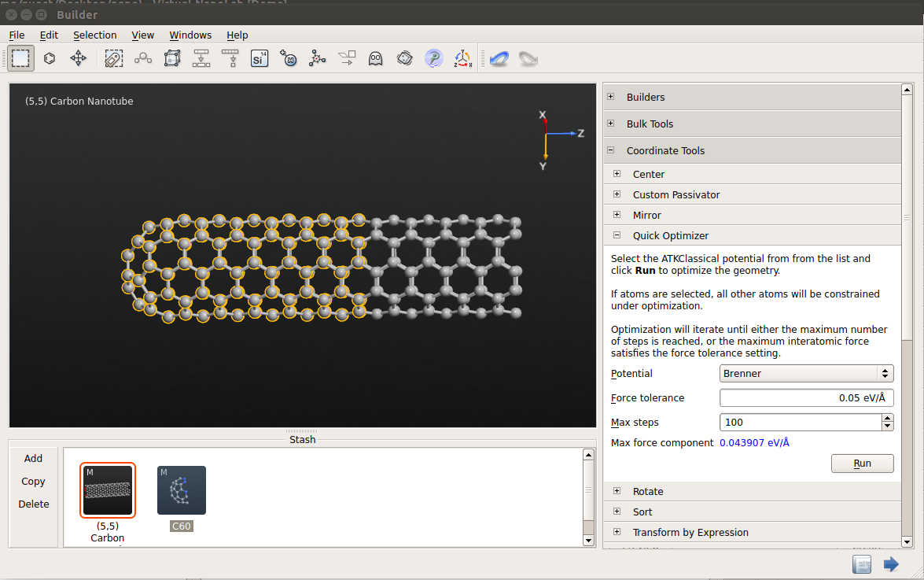Click the XYZ axis orientation indicator
Viewport: 924px width, 580px height.
point(561,140)
